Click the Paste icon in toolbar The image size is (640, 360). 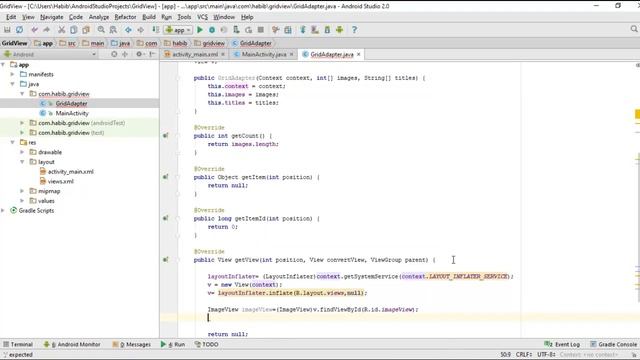tap(86, 30)
